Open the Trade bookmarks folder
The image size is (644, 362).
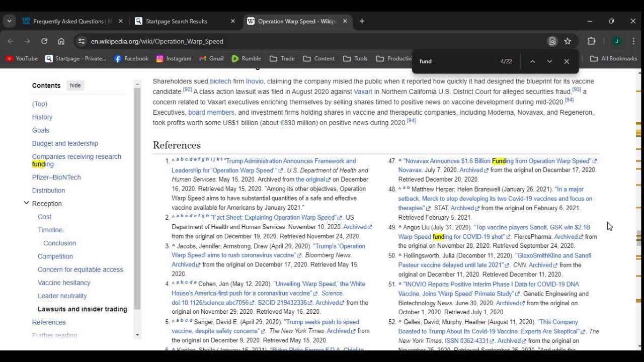pyautogui.click(x=282, y=58)
